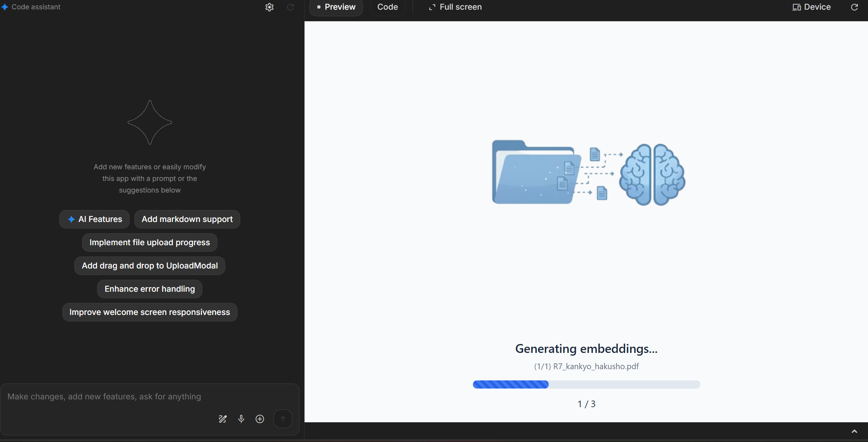Click the send prompt arrow button
This screenshot has width=868, height=442.
click(283, 419)
